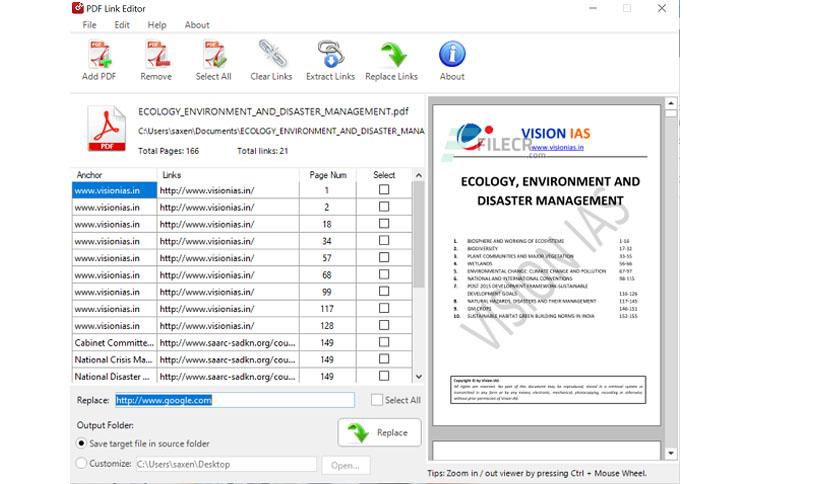The image size is (836, 484).
Task: Check the Select box for page 99
Action: click(384, 291)
